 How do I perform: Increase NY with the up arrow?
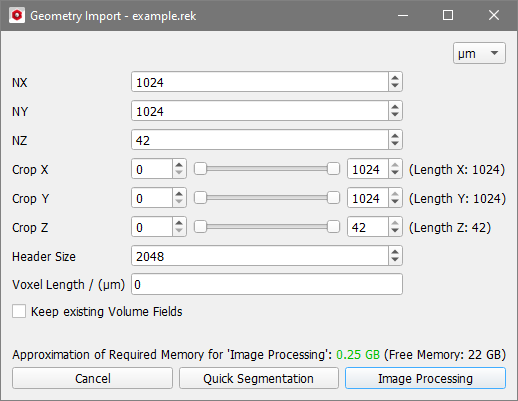coord(395,107)
